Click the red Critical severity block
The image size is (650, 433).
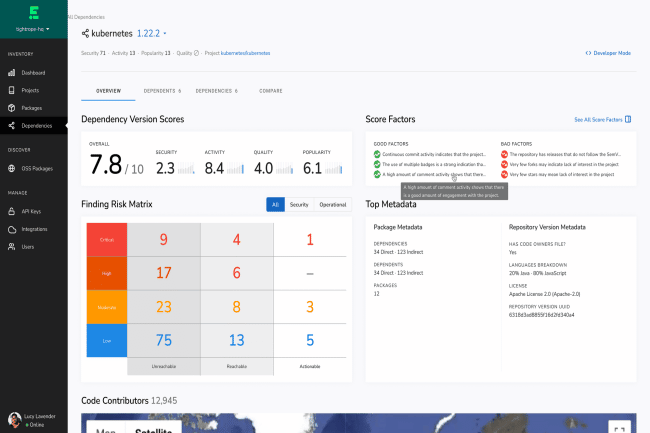coord(107,239)
